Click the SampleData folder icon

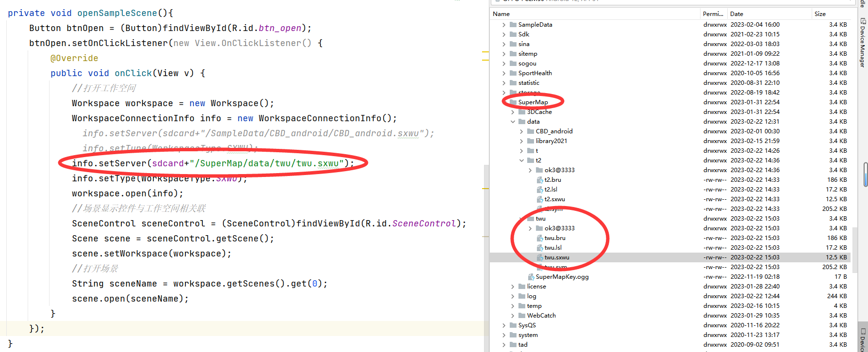pyautogui.click(x=513, y=24)
